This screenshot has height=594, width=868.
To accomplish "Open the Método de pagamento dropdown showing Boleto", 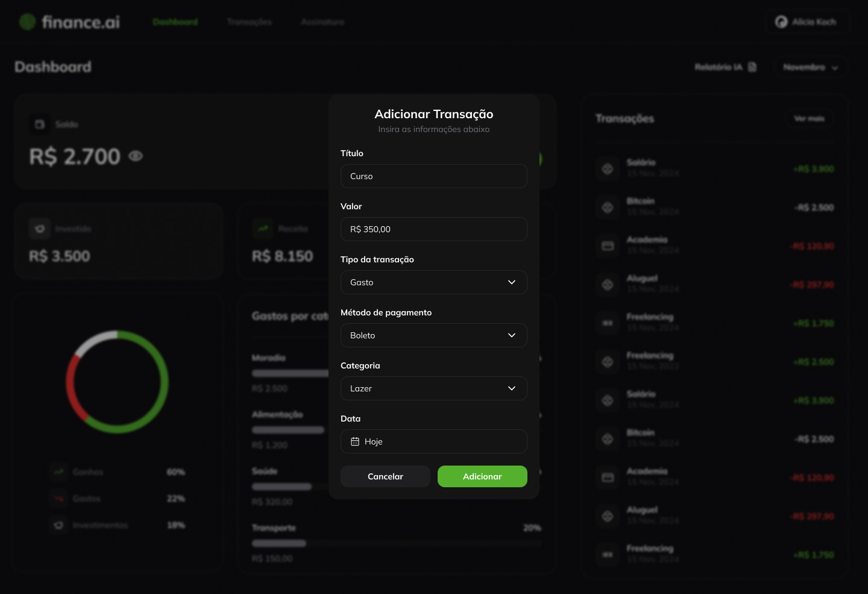I will point(434,335).
